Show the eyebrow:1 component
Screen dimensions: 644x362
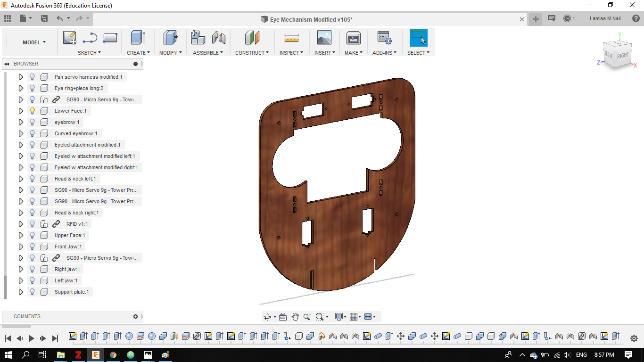coord(32,122)
